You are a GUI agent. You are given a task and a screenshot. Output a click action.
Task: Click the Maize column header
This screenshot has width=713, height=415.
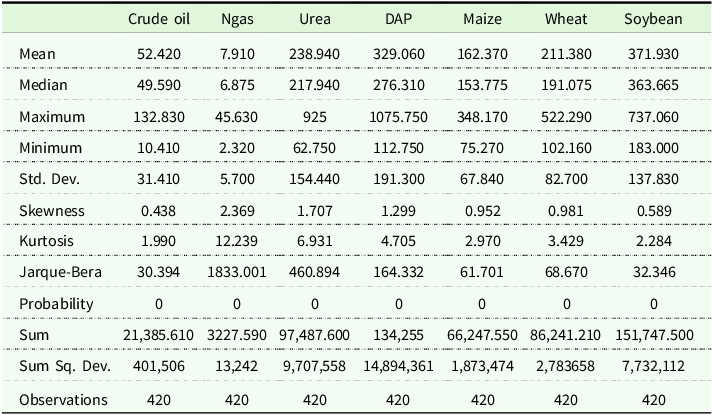click(483, 19)
